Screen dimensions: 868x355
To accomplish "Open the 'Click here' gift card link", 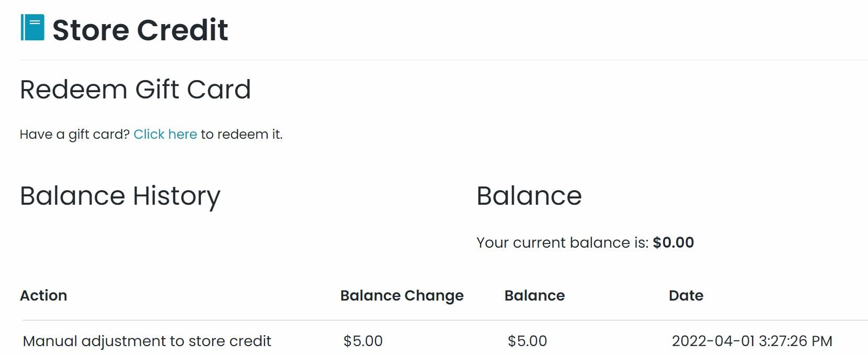I will 165,135.
